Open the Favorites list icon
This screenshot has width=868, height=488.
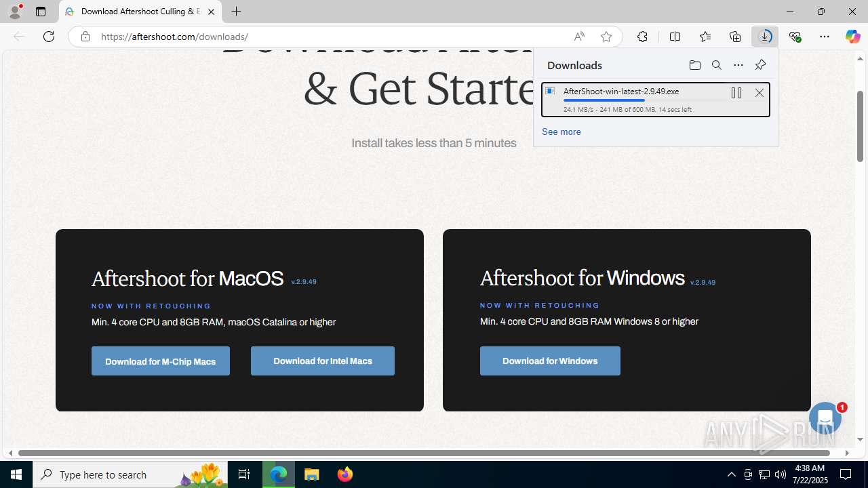(x=705, y=37)
